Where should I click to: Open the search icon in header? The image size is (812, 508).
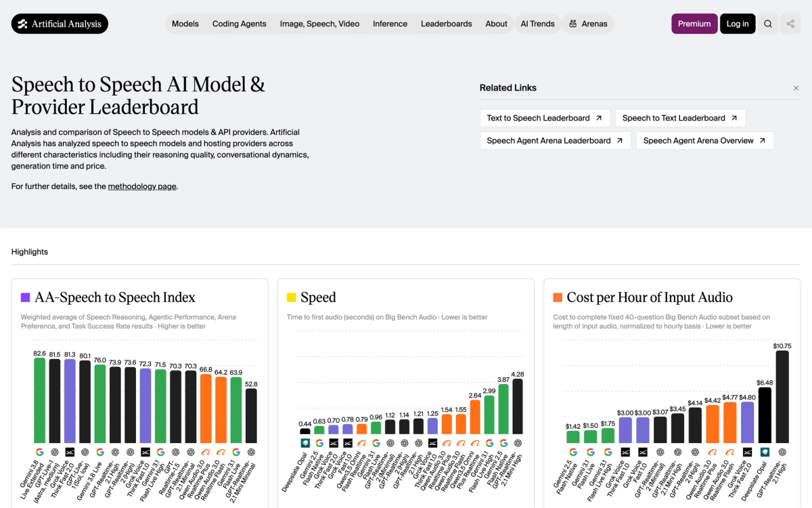(x=768, y=24)
